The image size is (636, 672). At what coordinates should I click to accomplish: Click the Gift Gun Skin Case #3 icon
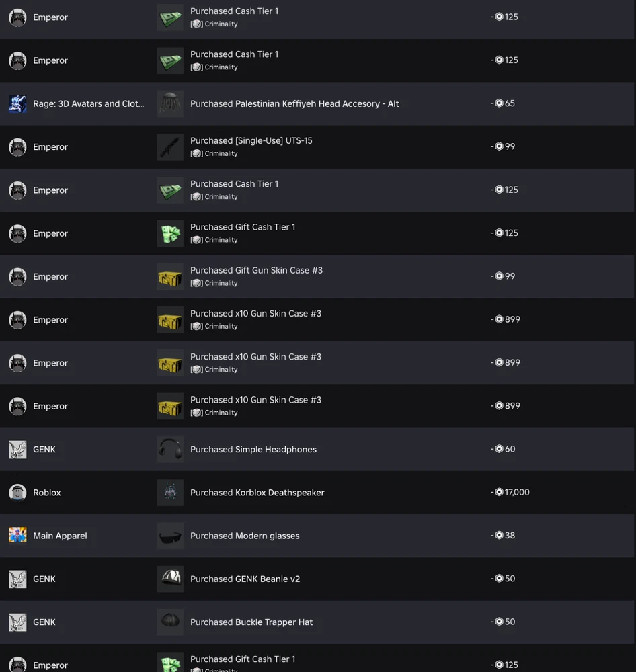tap(170, 277)
